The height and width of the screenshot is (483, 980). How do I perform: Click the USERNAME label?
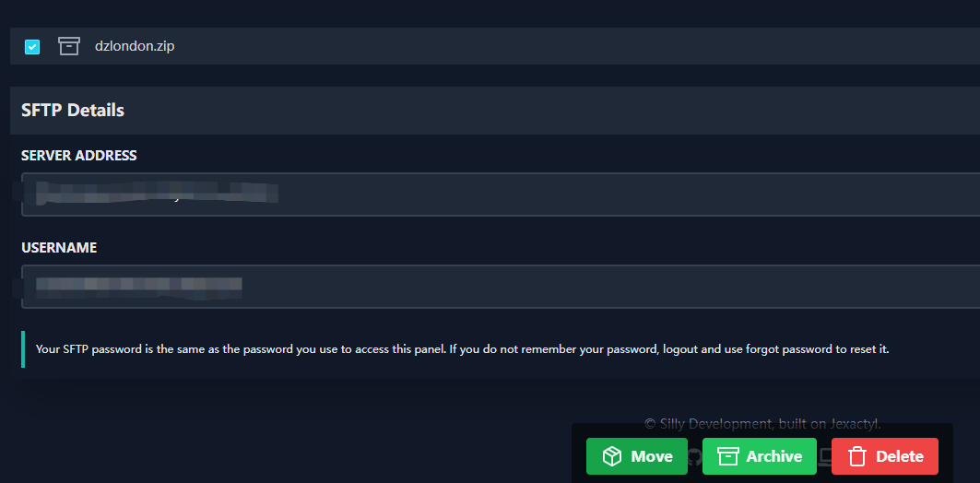(x=59, y=247)
